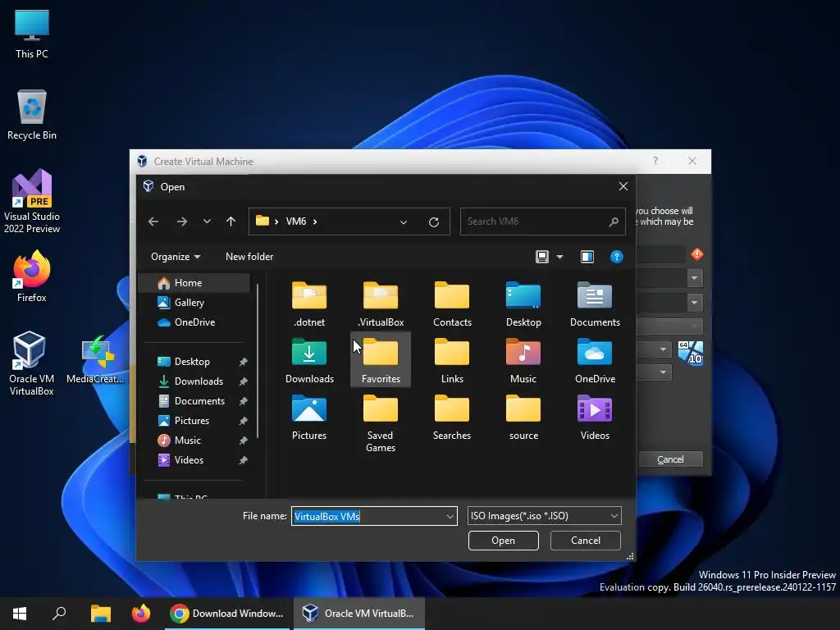Open taskbar search
The height and width of the screenshot is (630, 840).
tap(59, 614)
